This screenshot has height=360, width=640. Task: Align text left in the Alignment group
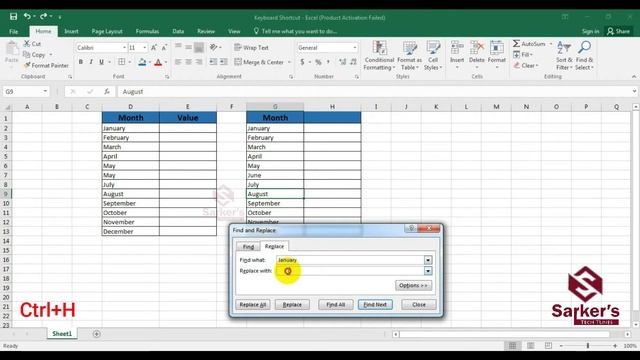178,62
